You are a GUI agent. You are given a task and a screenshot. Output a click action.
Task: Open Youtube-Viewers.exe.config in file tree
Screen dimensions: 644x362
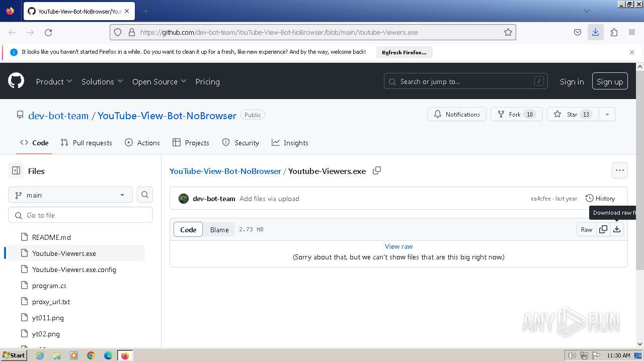click(x=74, y=269)
